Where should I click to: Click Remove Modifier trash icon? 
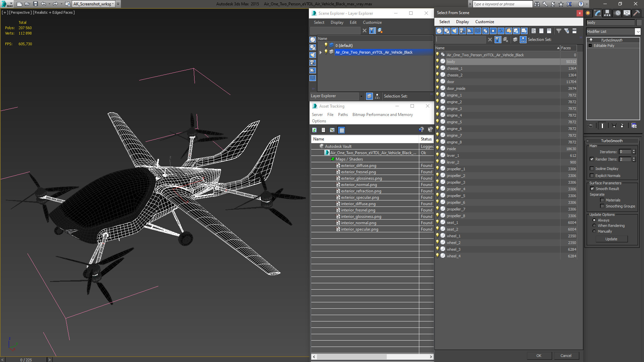click(x=622, y=126)
